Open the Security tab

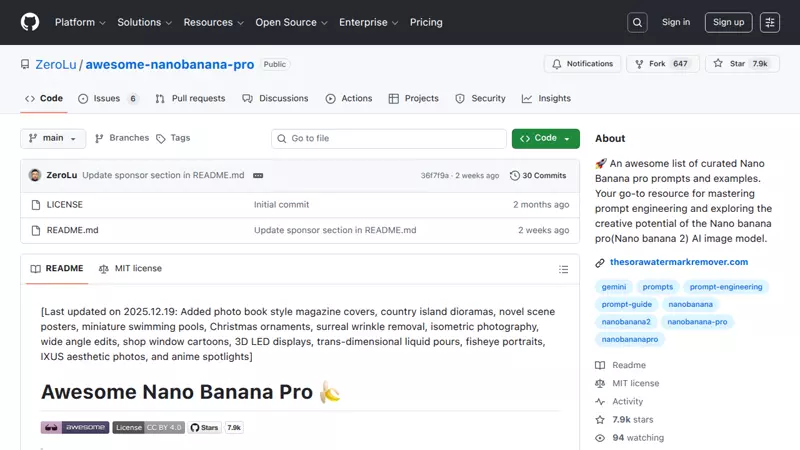coord(480,98)
